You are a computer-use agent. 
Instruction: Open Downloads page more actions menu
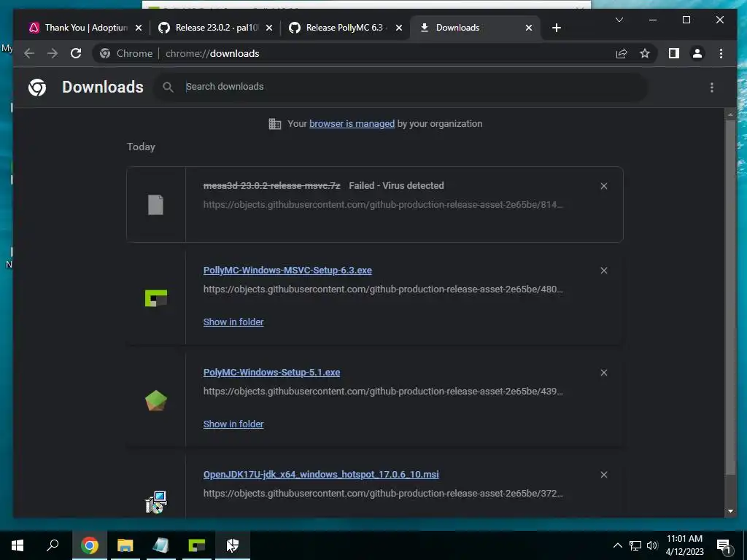click(x=712, y=87)
